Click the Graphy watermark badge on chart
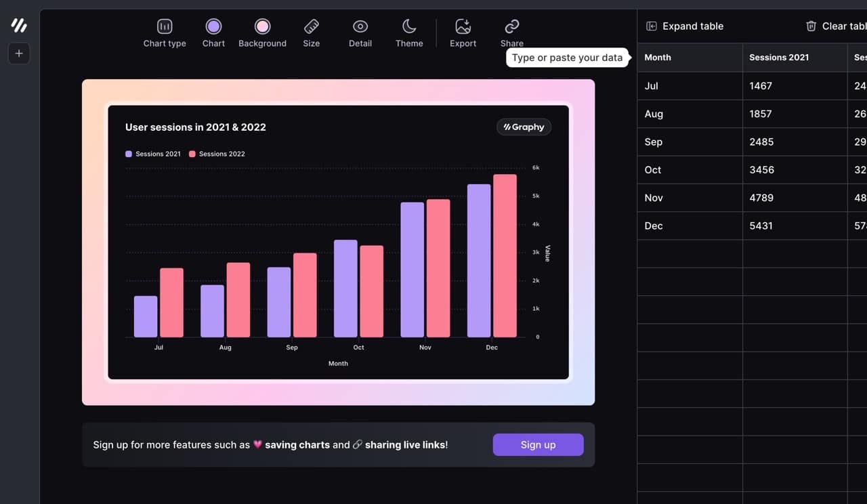The width and height of the screenshot is (867, 504). point(524,127)
